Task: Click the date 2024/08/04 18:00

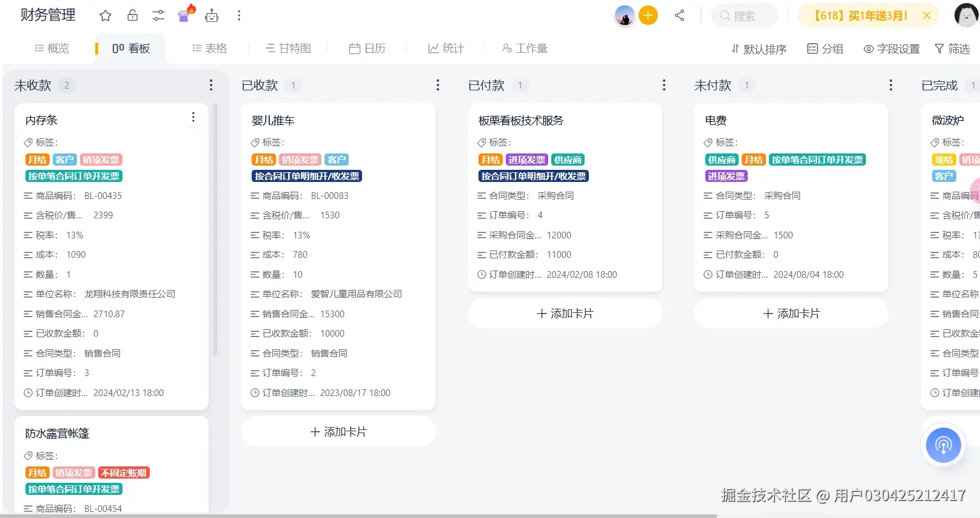Action: 808,275
